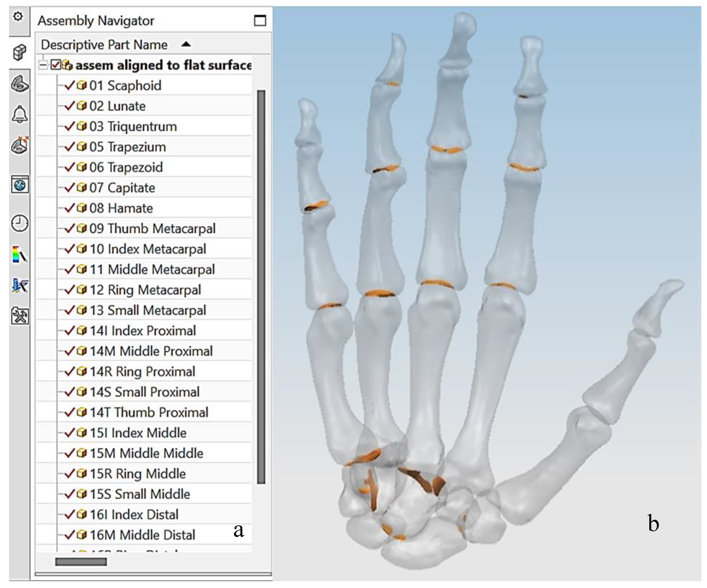Click the horizontal scrollbar thumb
The width and height of the screenshot is (707, 588).
81,561
